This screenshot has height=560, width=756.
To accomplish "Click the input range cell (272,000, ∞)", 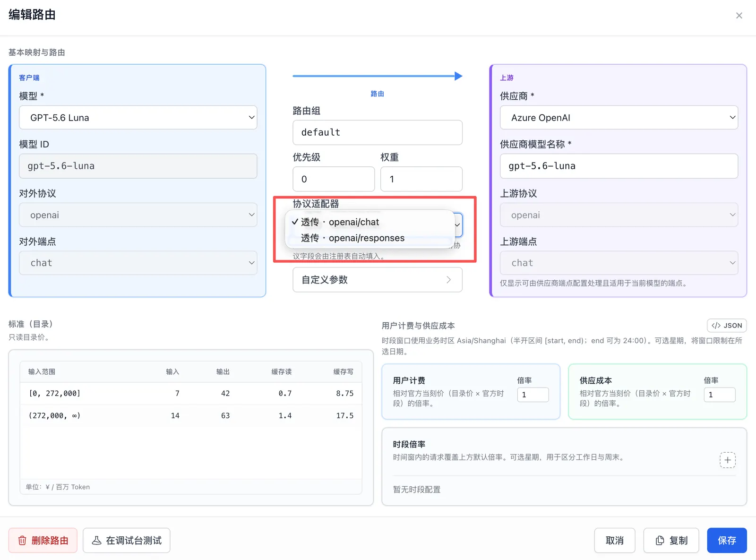I will [x=55, y=415].
